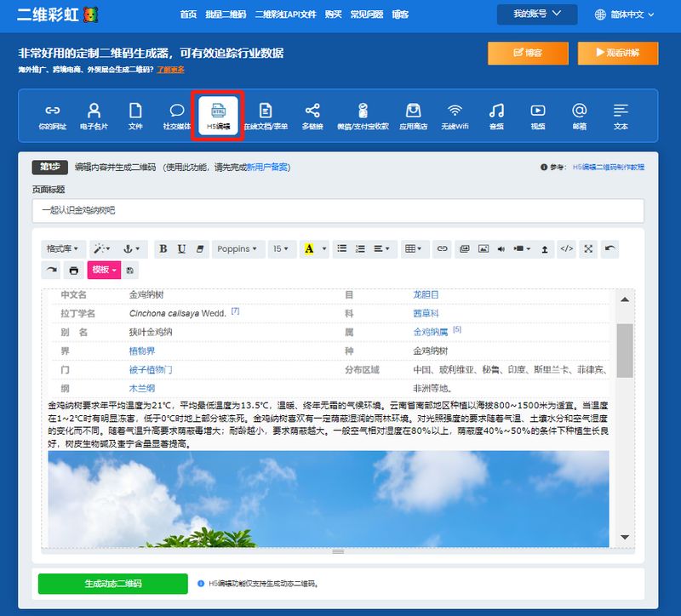Go to 首页 home in top navigation

tap(188, 14)
